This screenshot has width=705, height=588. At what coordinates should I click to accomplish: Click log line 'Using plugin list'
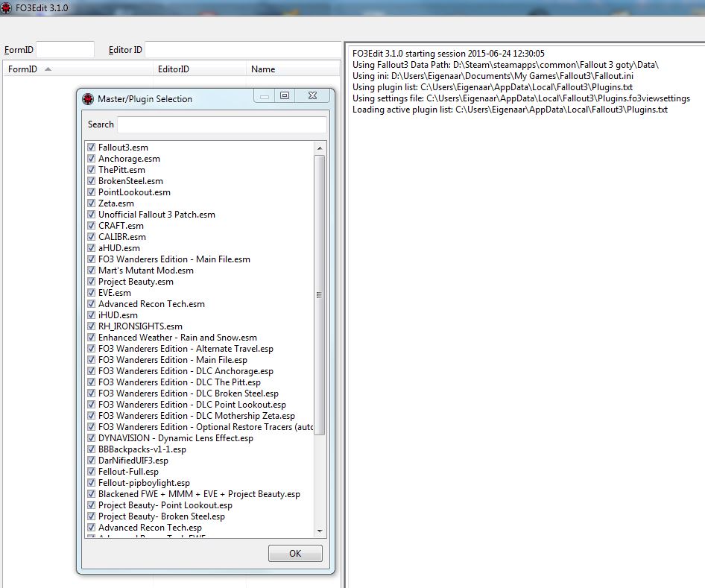493,87
